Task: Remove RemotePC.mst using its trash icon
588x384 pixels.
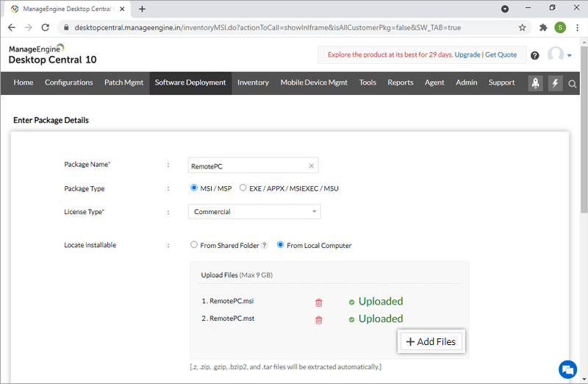Action: pyautogui.click(x=319, y=320)
